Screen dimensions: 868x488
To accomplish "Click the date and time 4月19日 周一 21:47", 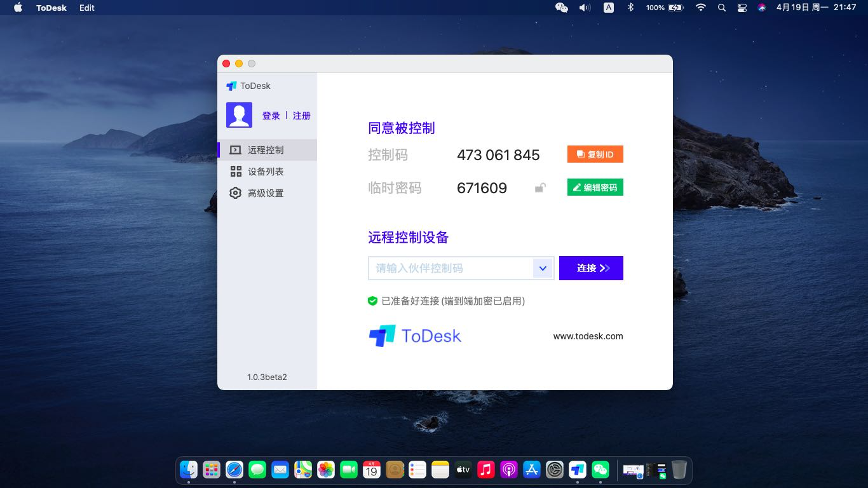I will point(817,8).
